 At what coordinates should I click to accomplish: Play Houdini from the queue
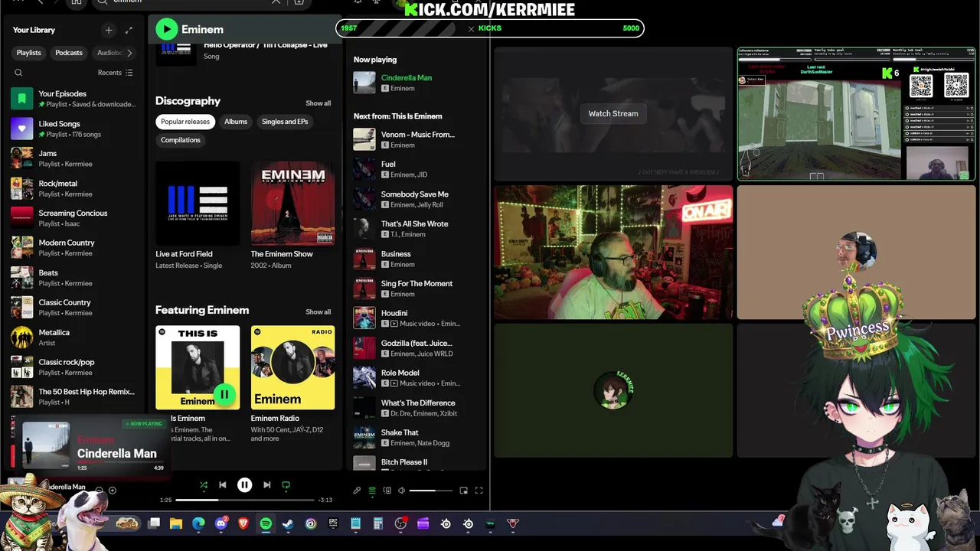click(416, 318)
